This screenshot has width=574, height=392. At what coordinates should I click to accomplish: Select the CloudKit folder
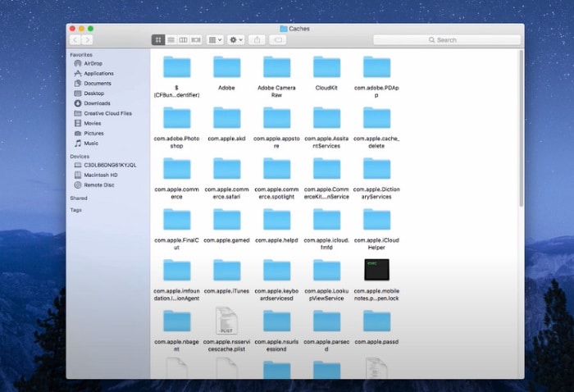[326, 67]
